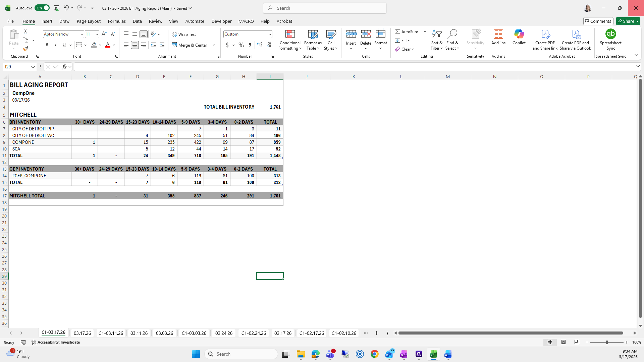Open the Formulas ribbon tab
Screen dimensions: 644x362
(x=117, y=21)
